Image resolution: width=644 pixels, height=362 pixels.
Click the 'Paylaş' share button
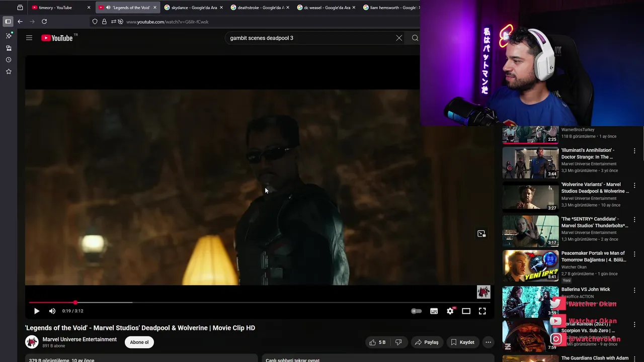point(427,342)
